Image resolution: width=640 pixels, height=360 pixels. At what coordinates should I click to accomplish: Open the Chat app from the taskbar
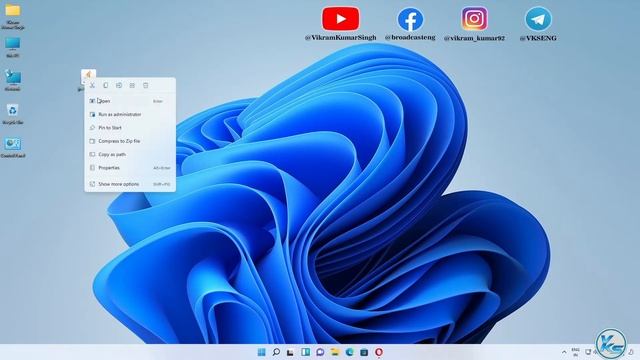[x=320, y=352]
